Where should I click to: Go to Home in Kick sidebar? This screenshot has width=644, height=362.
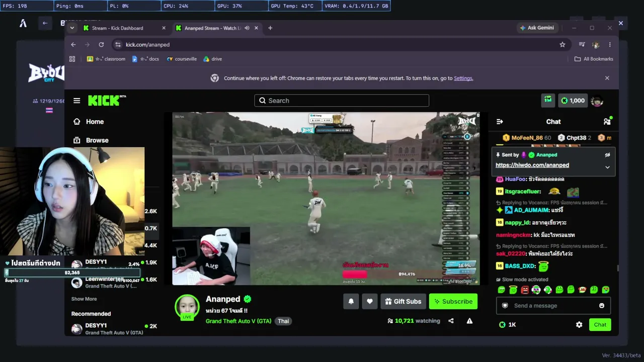(x=89, y=122)
